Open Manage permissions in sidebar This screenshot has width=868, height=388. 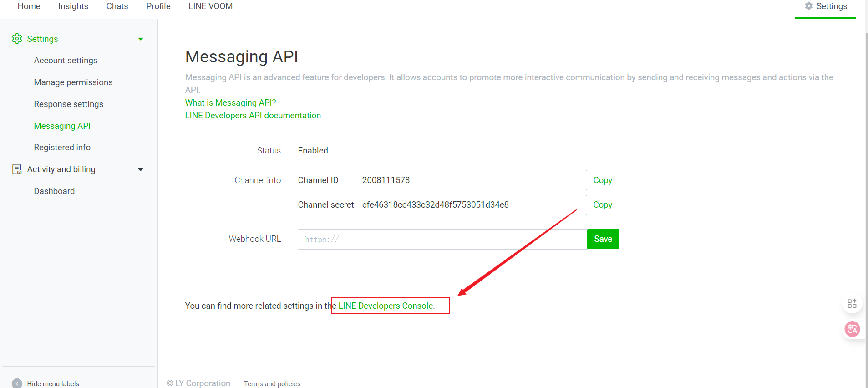(x=73, y=82)
